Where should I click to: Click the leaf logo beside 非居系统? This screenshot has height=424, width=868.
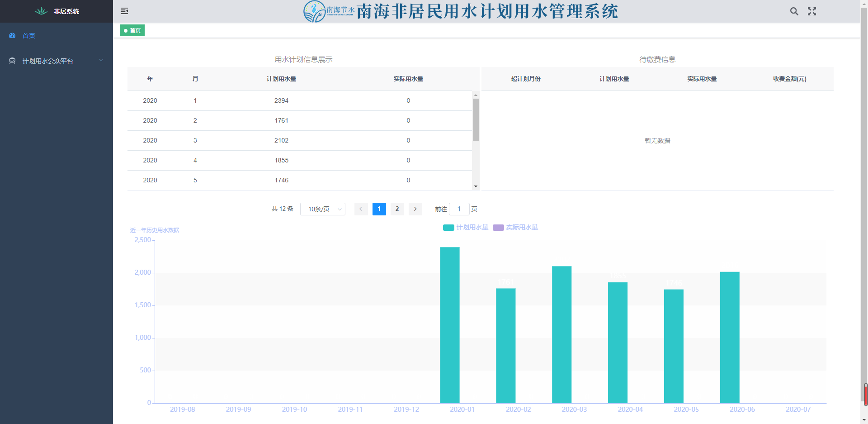coord(41,11)
